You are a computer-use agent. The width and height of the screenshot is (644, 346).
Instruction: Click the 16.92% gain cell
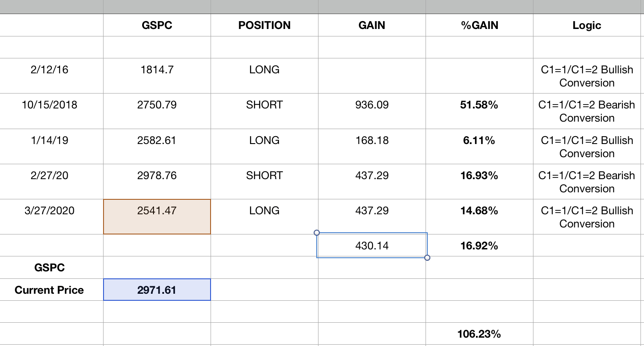tap(479, 245)
